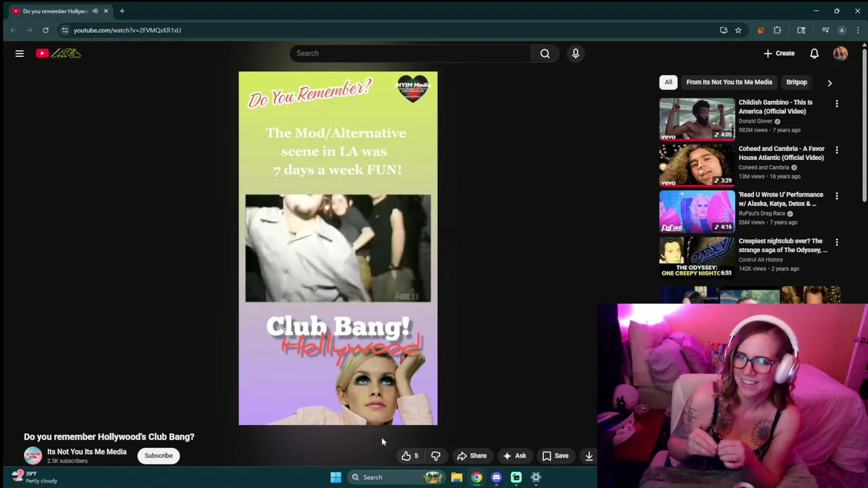Bookmark this page with star icon
The width and height of the screenshot is (868, 488).
[738, 30]
